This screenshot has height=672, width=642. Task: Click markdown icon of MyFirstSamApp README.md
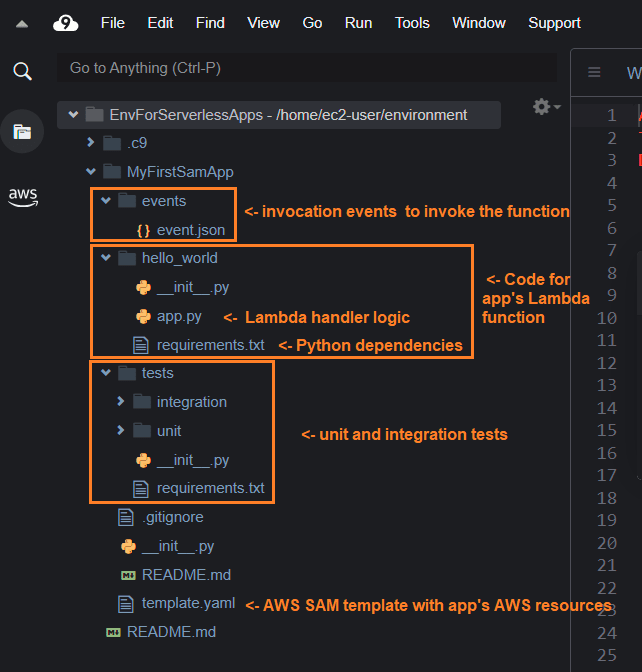128,575
